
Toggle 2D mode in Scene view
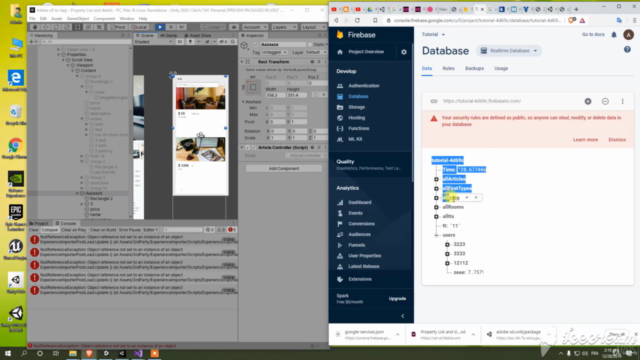click(x=180, y=42)
